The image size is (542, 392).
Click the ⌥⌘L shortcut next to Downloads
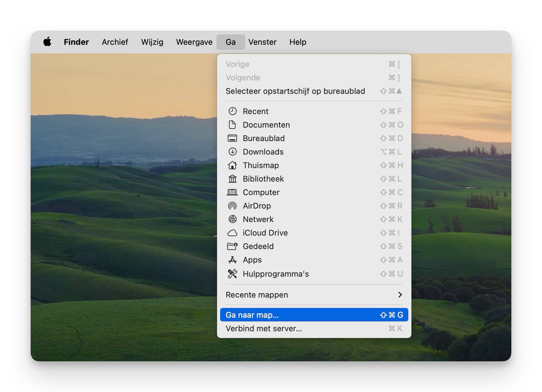click(391, 152)
